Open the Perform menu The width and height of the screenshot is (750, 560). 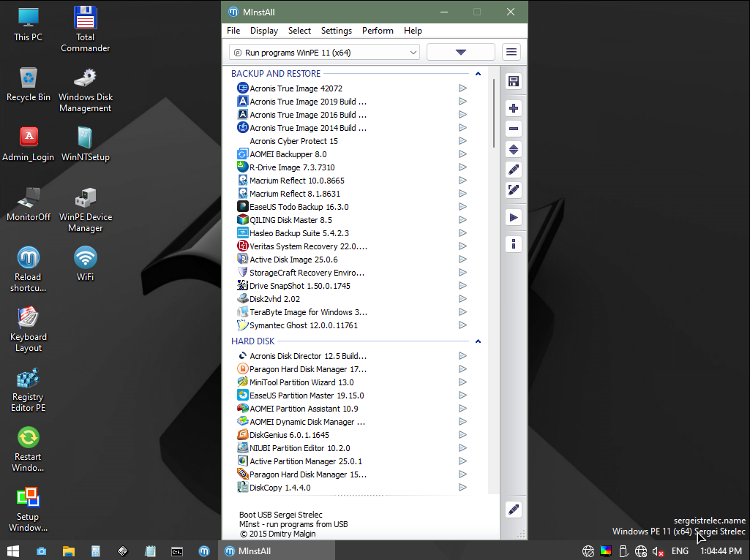tap(378, 31)
